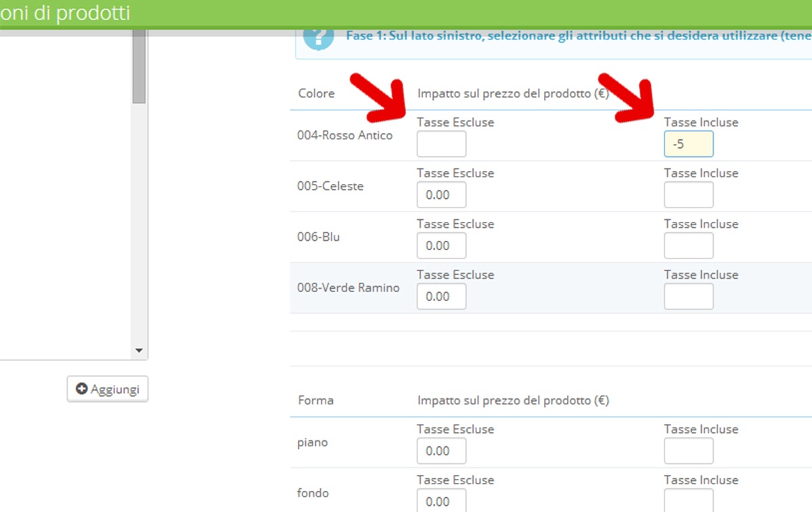Focus Tasse Escluse field for piano
Viewport: 812px width, 512px height.
(441, 451)
